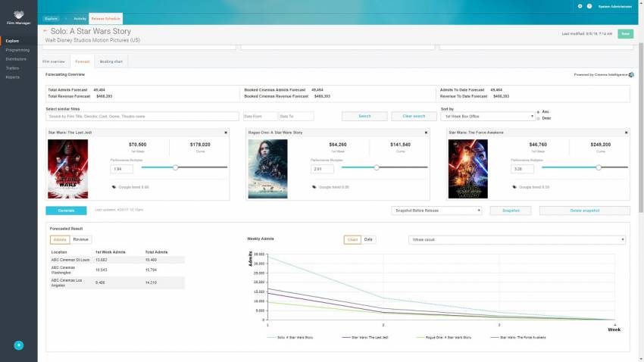Open the settings gear icon
The image size is (644, 362).
tap(580, 6)
